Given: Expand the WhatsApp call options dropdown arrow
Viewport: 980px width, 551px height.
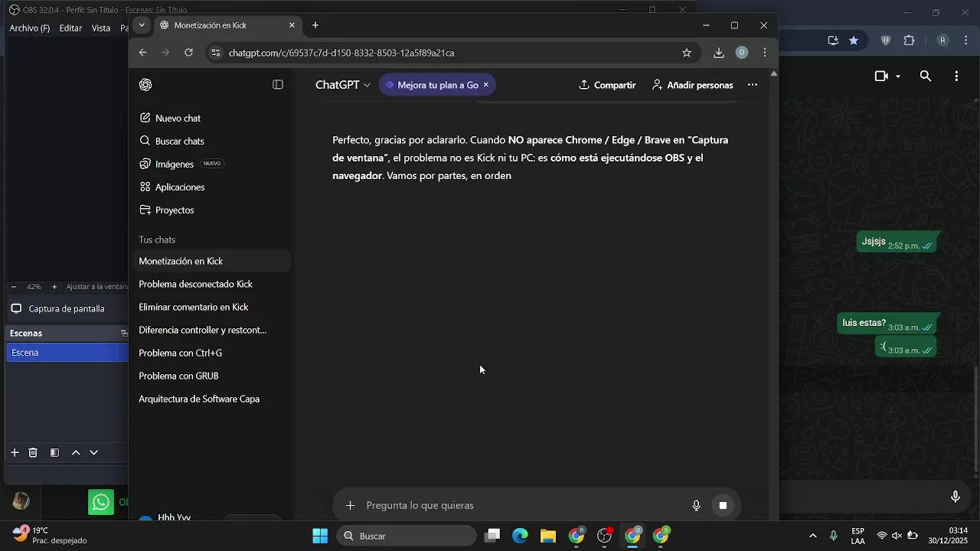Looking at the screenshot, I should [898, 77].
